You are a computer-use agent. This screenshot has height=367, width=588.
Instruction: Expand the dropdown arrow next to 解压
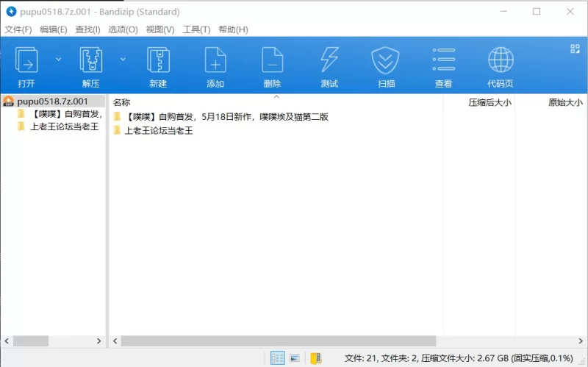(123, 59)
